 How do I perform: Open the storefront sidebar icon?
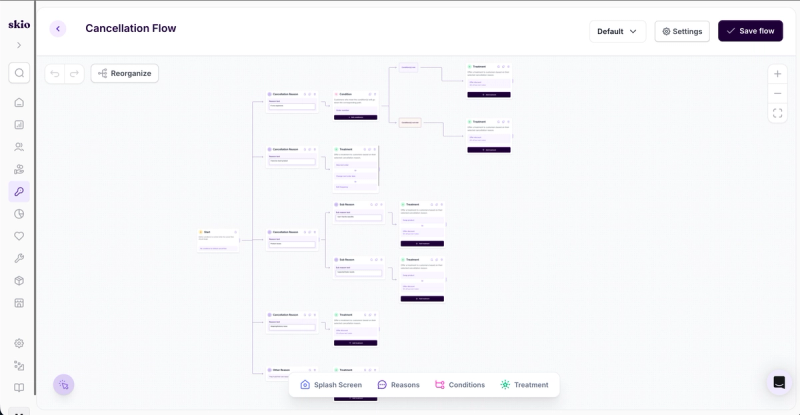click(19, 303)
